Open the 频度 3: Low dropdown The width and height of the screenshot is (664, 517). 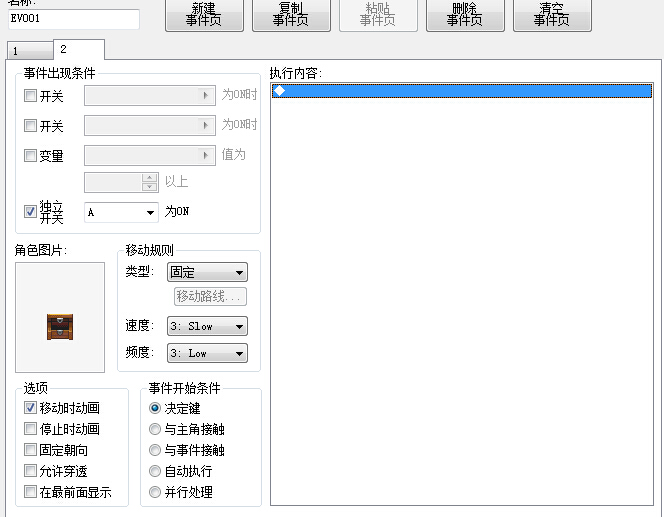coord(208,353)
